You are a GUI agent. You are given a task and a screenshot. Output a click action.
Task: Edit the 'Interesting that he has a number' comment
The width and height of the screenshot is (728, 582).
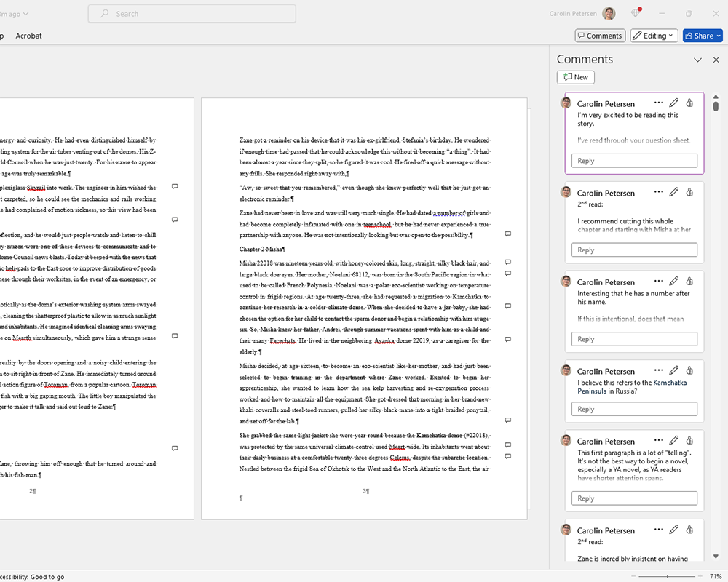[673, 281]
